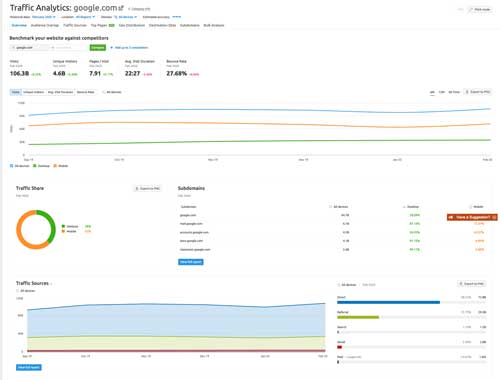Open All devices filter under Traffic Sources heading

coord(26,291)
